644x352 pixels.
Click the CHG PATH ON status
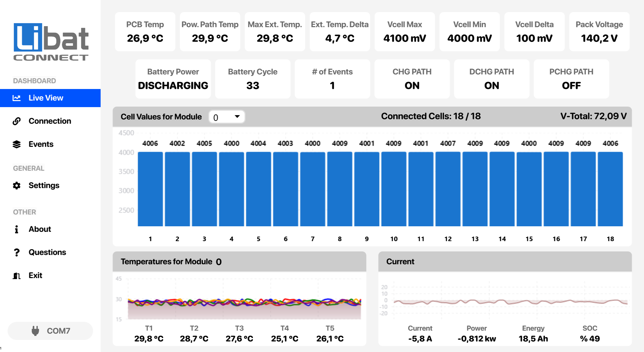click(412, 86)
